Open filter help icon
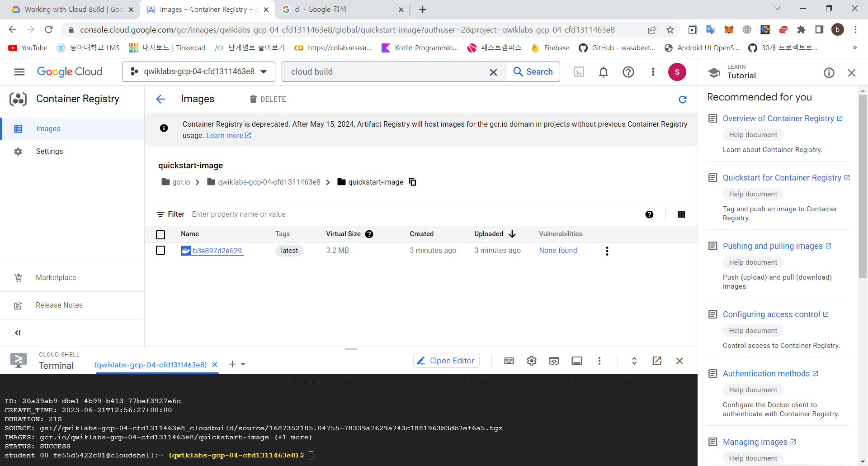The width and height of the screenshot is (868, 466). pos(649,214)
